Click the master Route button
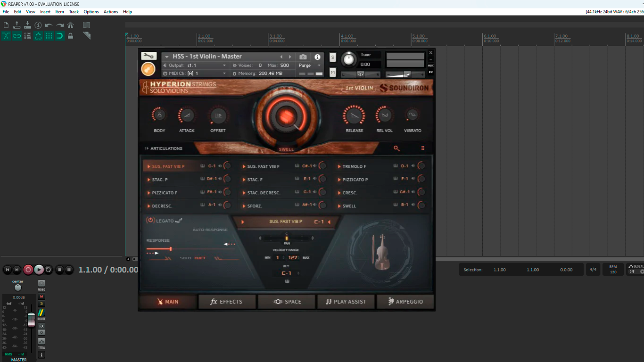This screenshot has width=644, height=362. [x=41, y=313]
